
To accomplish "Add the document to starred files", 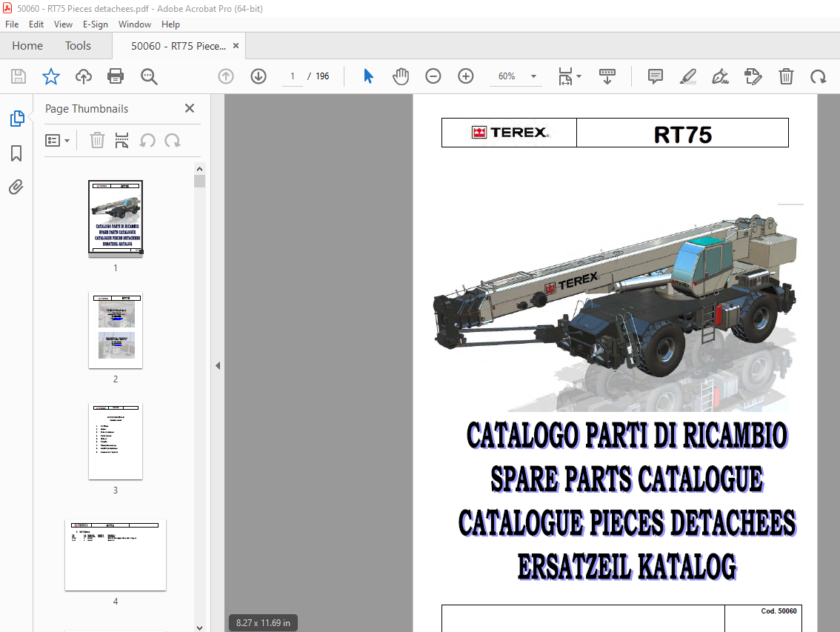I will (51, 76).
